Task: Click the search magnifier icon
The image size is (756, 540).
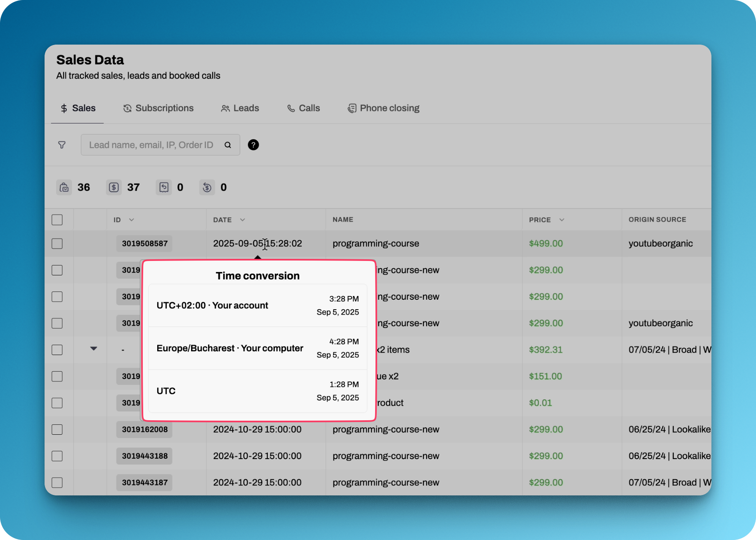Action: [x=228, y=145]
